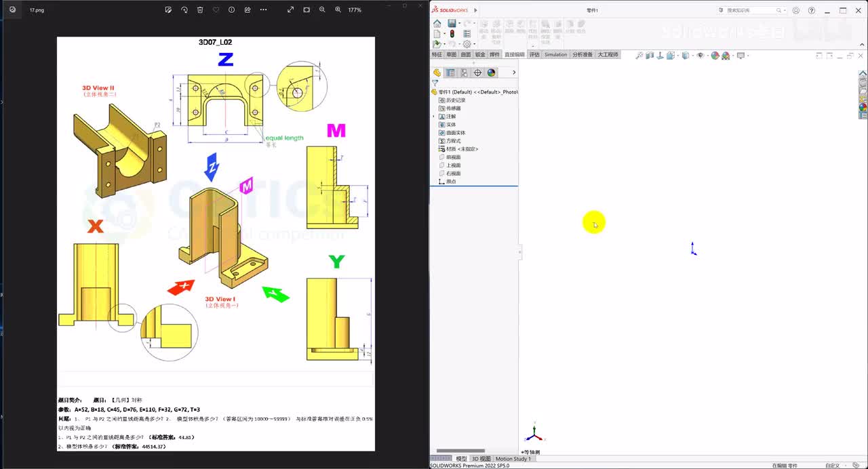Switch to the 钣金 Sheet Metal tab
The width and height of the screenshot is (868, 469).
[x=480, y=54]
